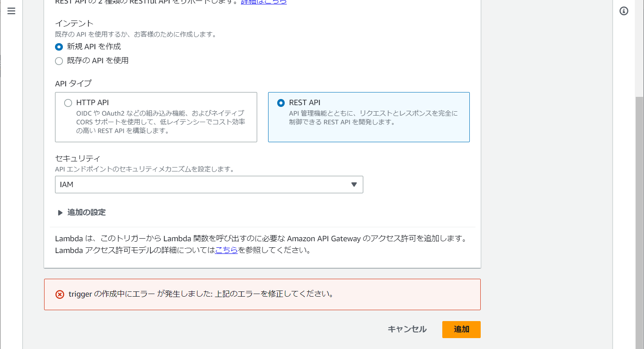
Task: Choose the HTTP API radio button
Action: coord(68,103)
